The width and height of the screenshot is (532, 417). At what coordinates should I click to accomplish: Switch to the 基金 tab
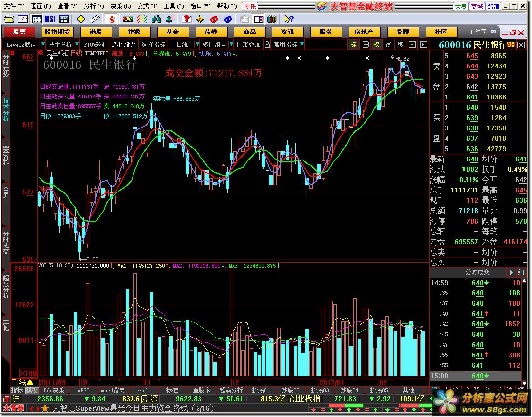coord(172,32)
